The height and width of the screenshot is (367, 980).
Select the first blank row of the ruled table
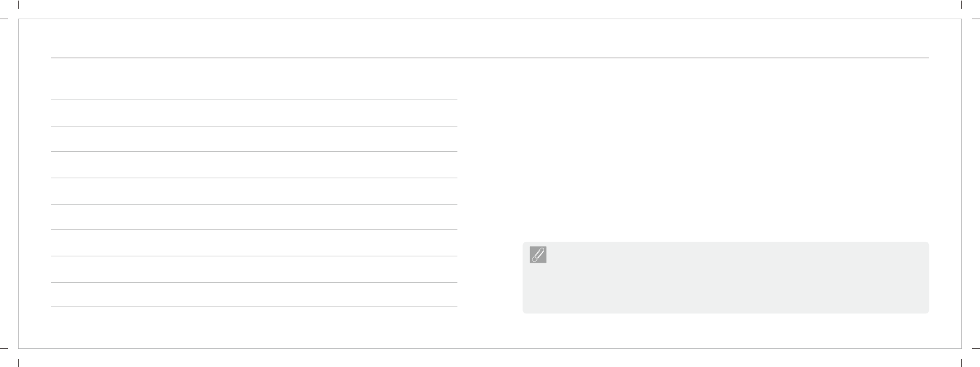(254, 113)
